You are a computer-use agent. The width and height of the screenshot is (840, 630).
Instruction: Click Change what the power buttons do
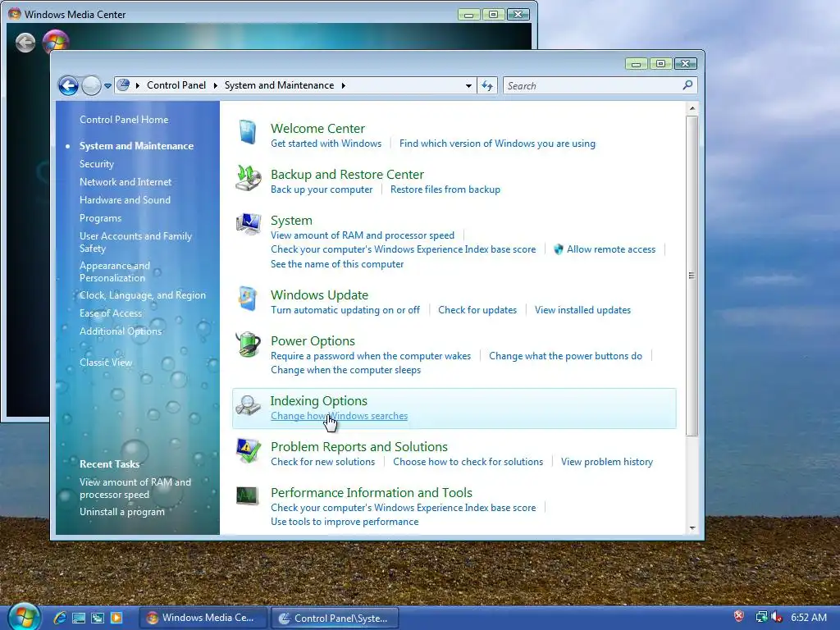coord(565,356)
